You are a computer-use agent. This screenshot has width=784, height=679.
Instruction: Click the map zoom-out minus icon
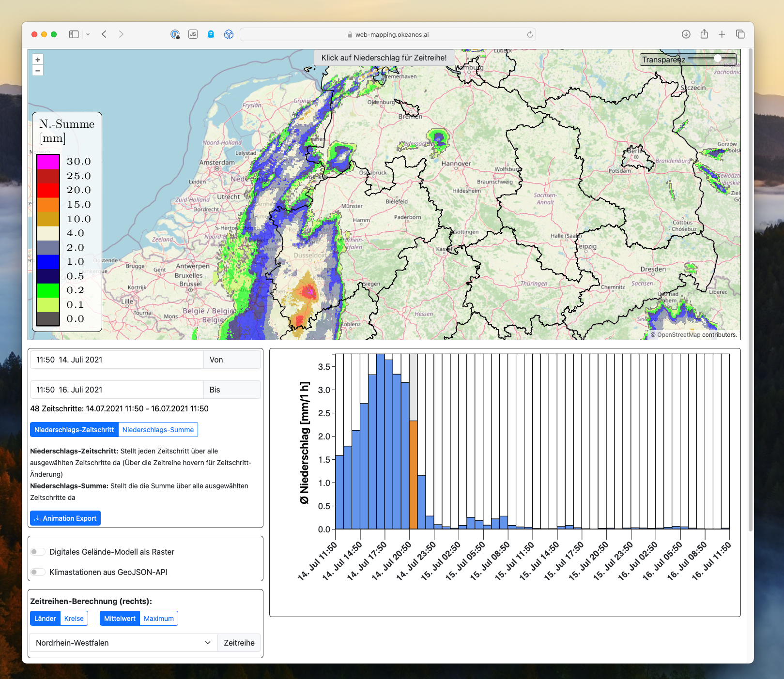37,70
